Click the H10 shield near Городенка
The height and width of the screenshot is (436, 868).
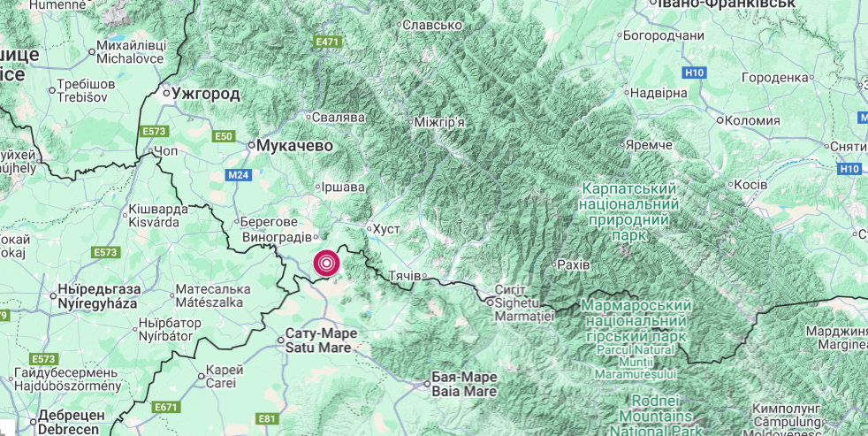click(x=694, y=72)
